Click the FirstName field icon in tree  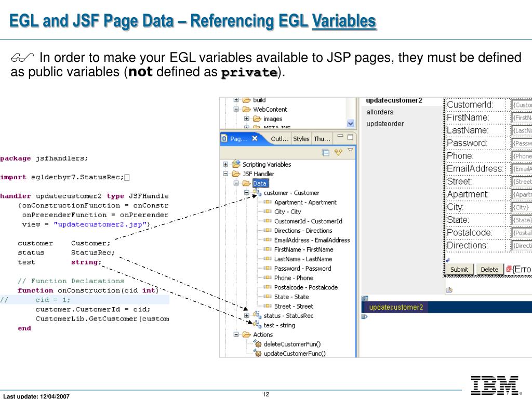(268, 249)
